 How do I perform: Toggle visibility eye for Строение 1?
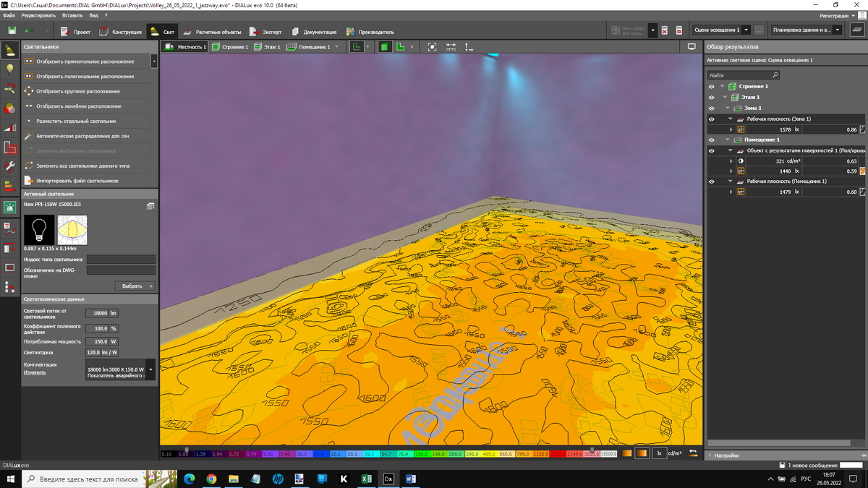(x=712, y=86)
